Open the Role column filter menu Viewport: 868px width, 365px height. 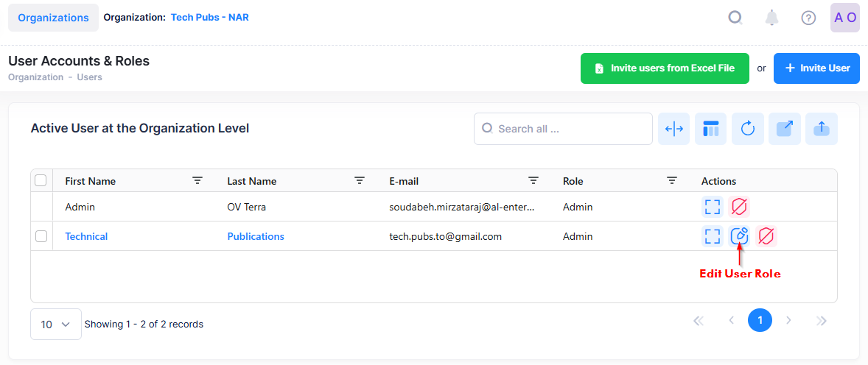(672, 181)
